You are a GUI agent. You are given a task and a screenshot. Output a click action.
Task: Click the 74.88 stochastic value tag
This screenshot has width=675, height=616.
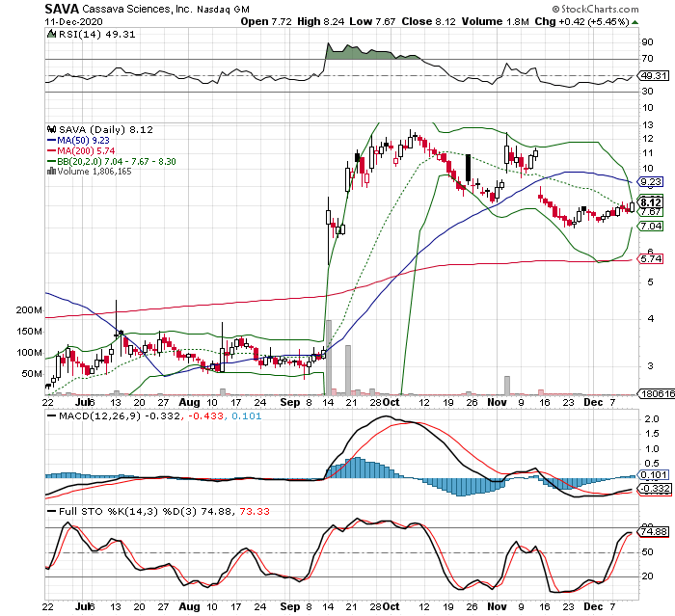click(x=653, y=531)
